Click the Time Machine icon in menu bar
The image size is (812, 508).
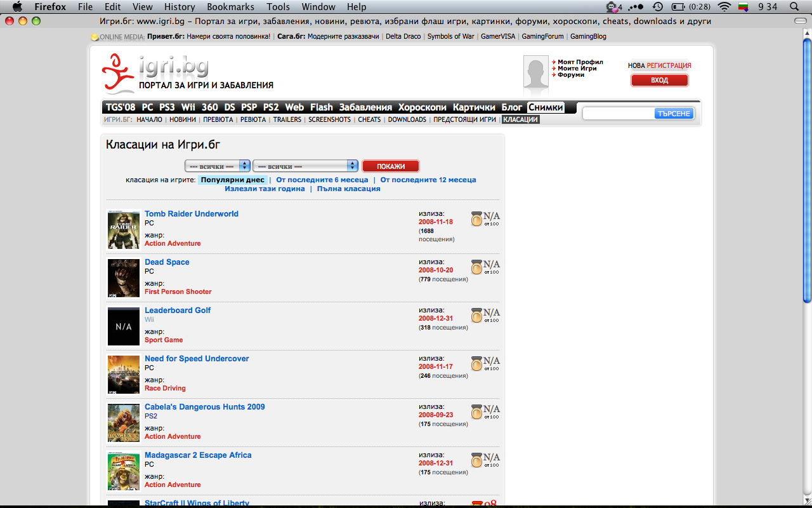[658, 7]
